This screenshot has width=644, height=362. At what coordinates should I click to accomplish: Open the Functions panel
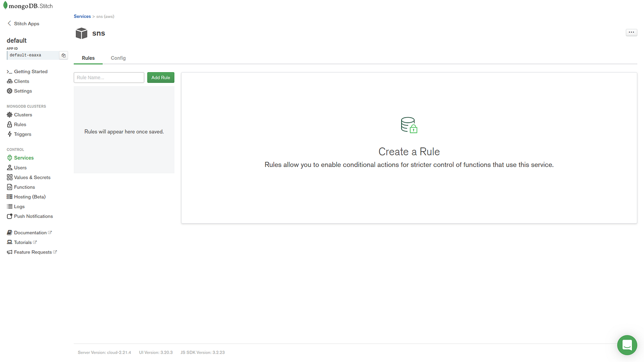point(24,187)
